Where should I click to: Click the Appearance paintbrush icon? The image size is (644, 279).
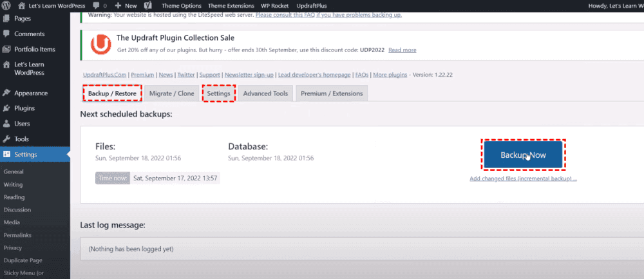point(6,93)
